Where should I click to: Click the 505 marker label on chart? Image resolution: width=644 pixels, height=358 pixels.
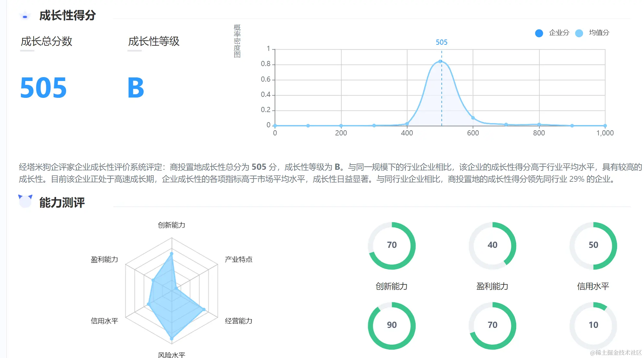[441, 42]
